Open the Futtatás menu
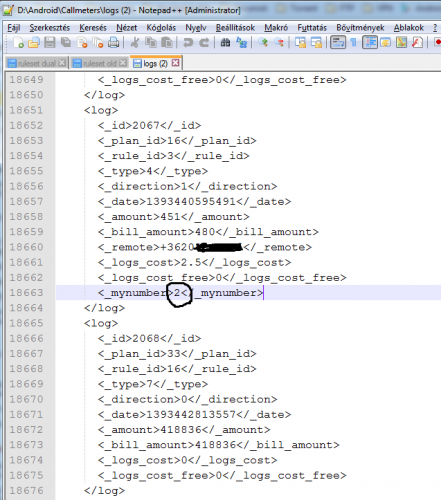 pos(312,28)
